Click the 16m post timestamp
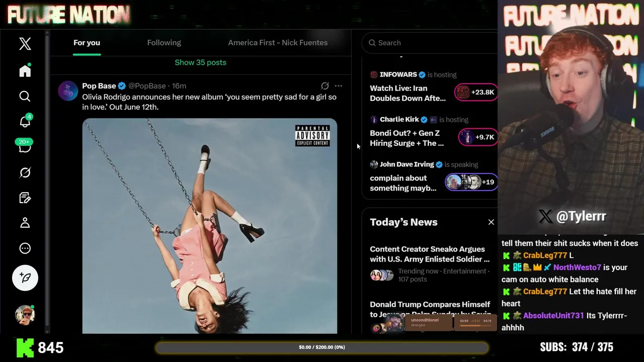644x362 pixels. 179,86
